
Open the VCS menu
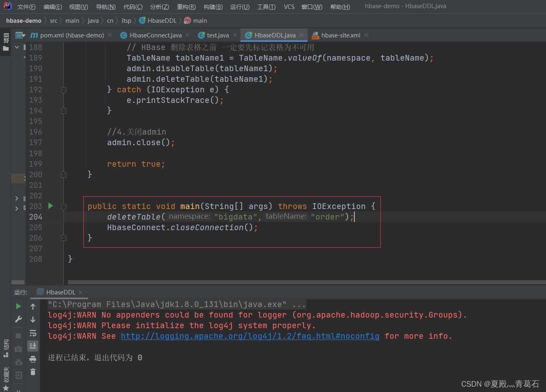pyautogui.click(x=289, y=7)
